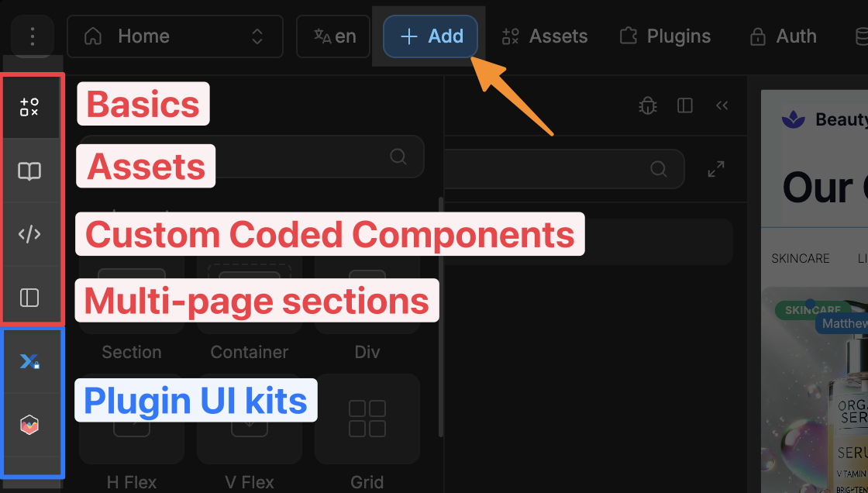868x493 pixels.
Task: Open the 'en' language selector
Action: 332,36
